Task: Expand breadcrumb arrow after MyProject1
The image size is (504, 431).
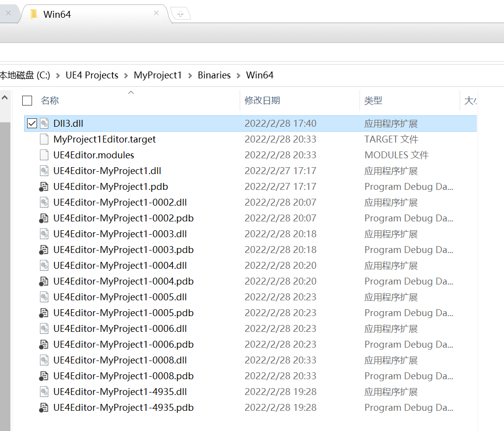Action: pos(190,75)
